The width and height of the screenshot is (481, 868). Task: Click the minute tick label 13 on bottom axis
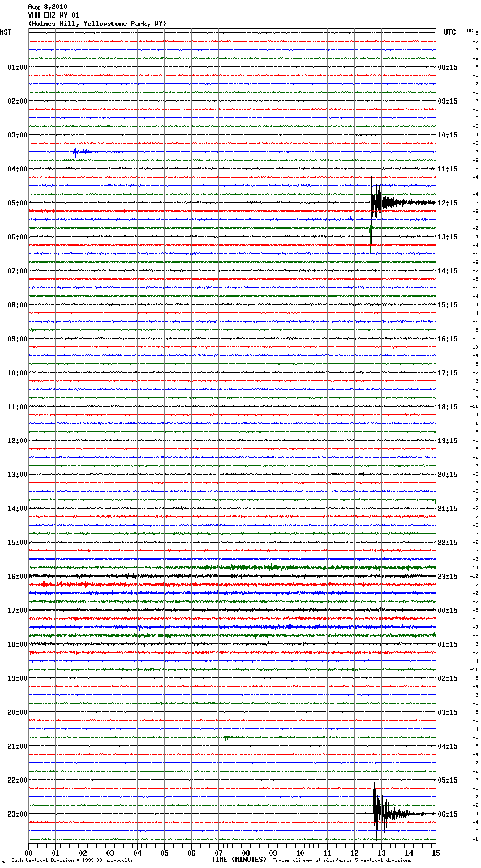click(x=381, y=853)
